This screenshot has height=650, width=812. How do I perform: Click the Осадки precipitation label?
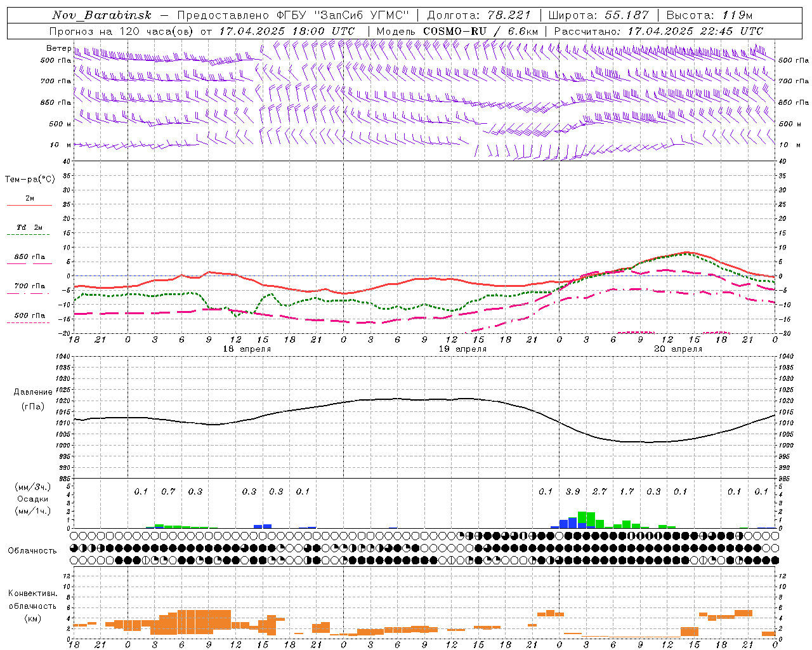(x=33, y=499)
